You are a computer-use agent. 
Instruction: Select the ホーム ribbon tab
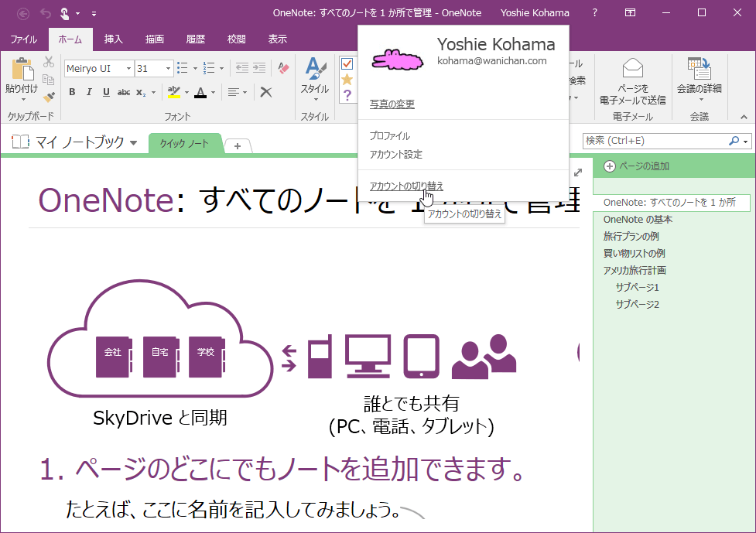click(70, 39)
